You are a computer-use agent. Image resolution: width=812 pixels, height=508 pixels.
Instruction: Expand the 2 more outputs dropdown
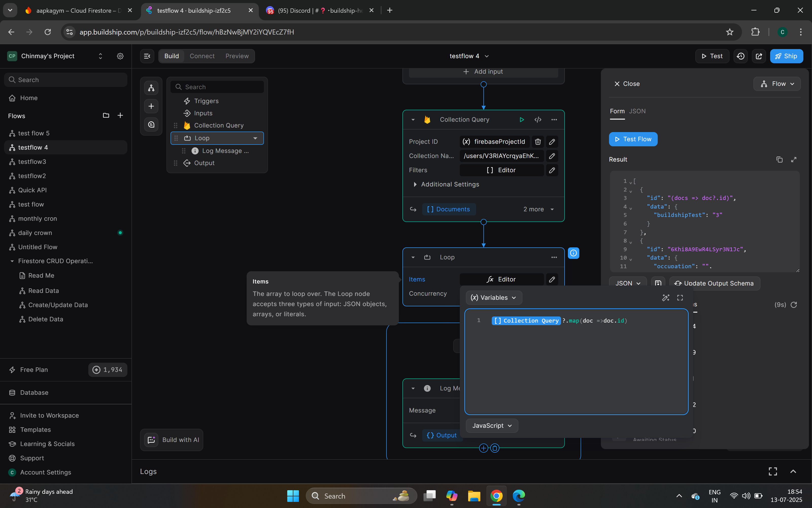pos(538,209)
